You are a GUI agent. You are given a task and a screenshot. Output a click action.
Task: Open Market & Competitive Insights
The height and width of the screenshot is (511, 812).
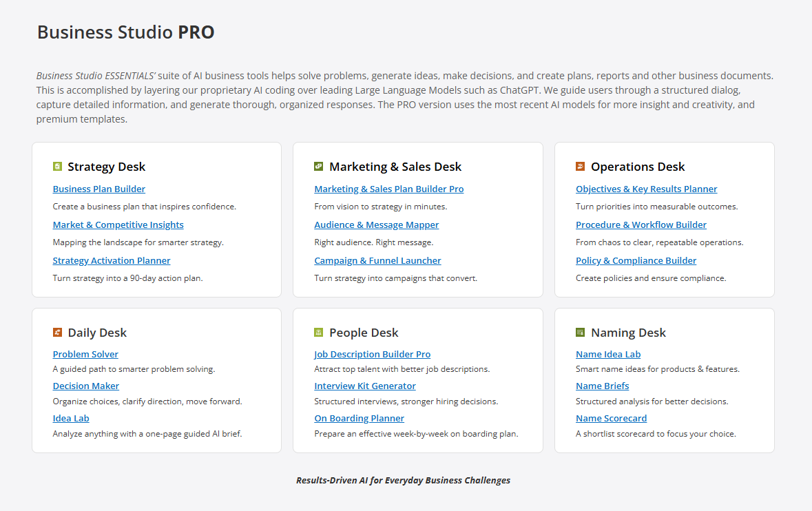118,225
